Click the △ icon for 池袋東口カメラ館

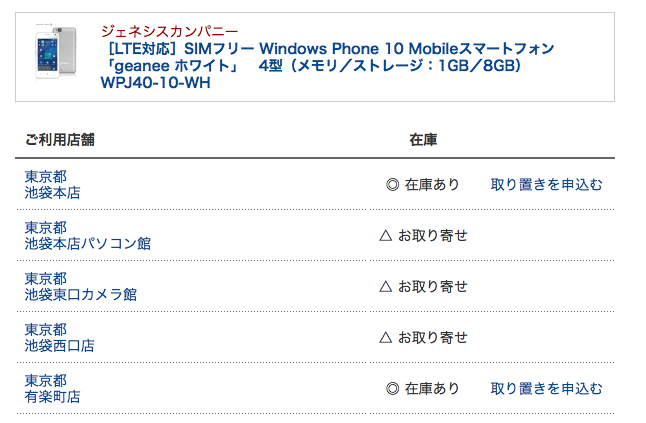point(385,287)
